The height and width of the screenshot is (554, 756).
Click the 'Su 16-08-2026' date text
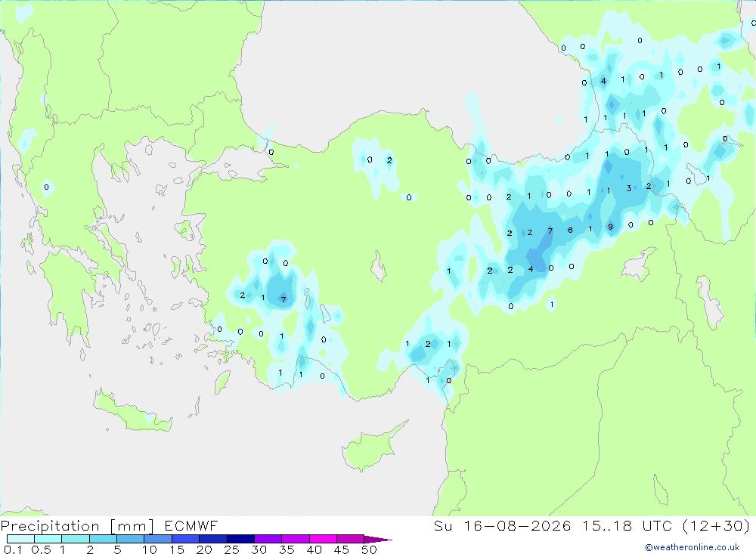[x=503, y=525]
